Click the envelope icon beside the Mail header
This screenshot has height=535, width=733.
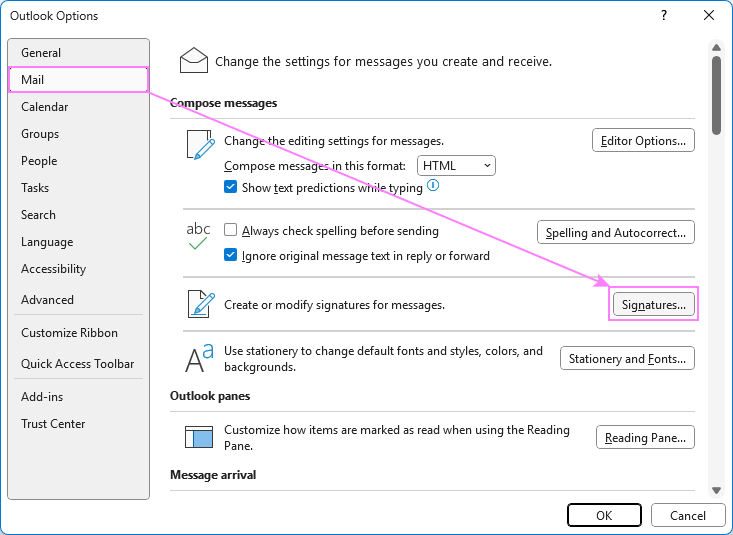(x=194, y=61)
